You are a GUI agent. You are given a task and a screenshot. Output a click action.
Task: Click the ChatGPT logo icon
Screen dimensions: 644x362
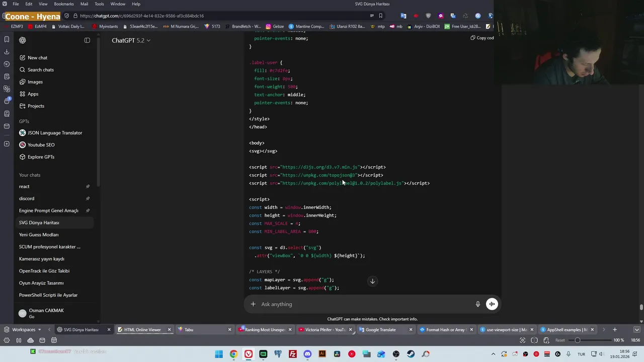coord(22,40)
